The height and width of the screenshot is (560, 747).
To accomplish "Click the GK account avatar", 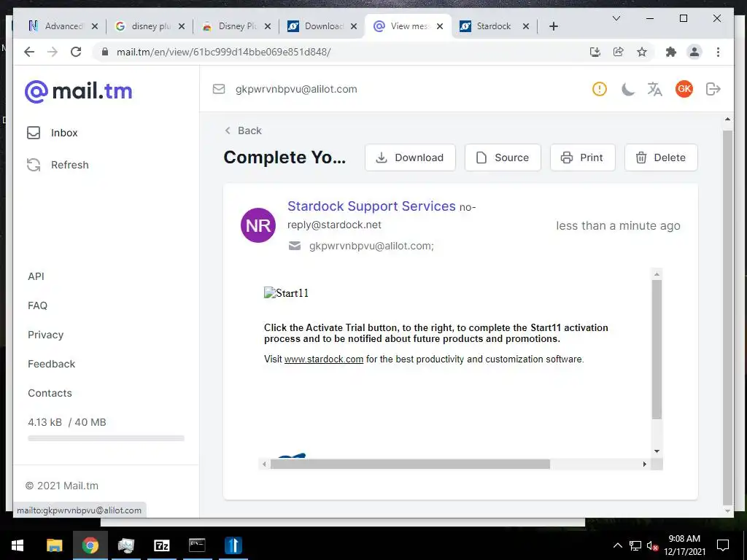I will pos(684,89).
